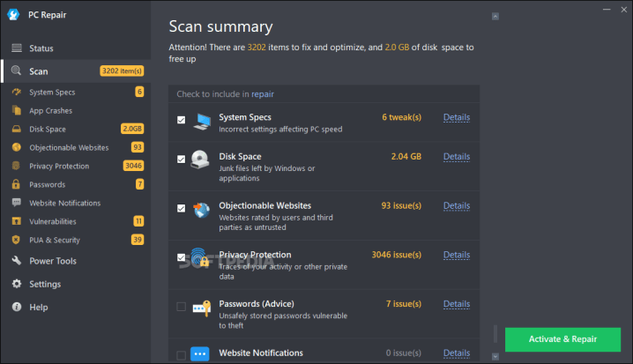This screenshot has width=633, height=364.
Task: Click the 6 tweak(s) count
Action: pyautogui.click(x=402, y=117)
